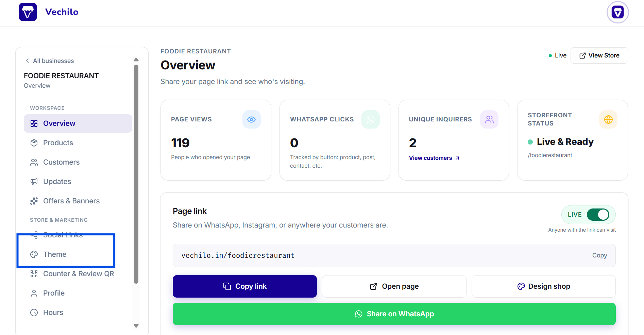Click the Hours clock icon in the sidebar

click(x=34, y=313)
